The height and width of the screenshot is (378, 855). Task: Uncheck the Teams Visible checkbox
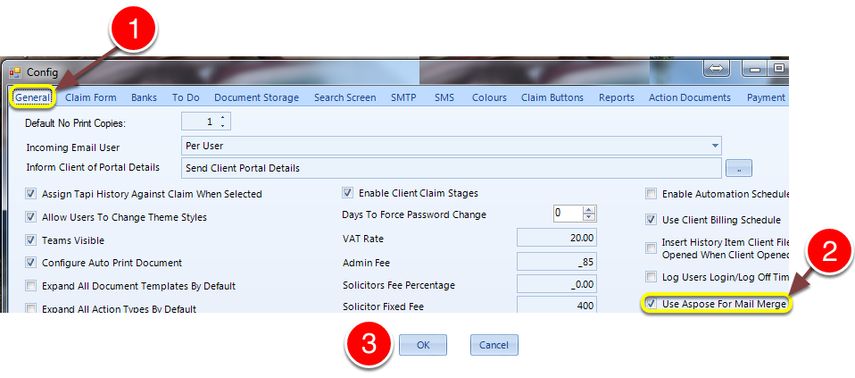click(31, 240)
